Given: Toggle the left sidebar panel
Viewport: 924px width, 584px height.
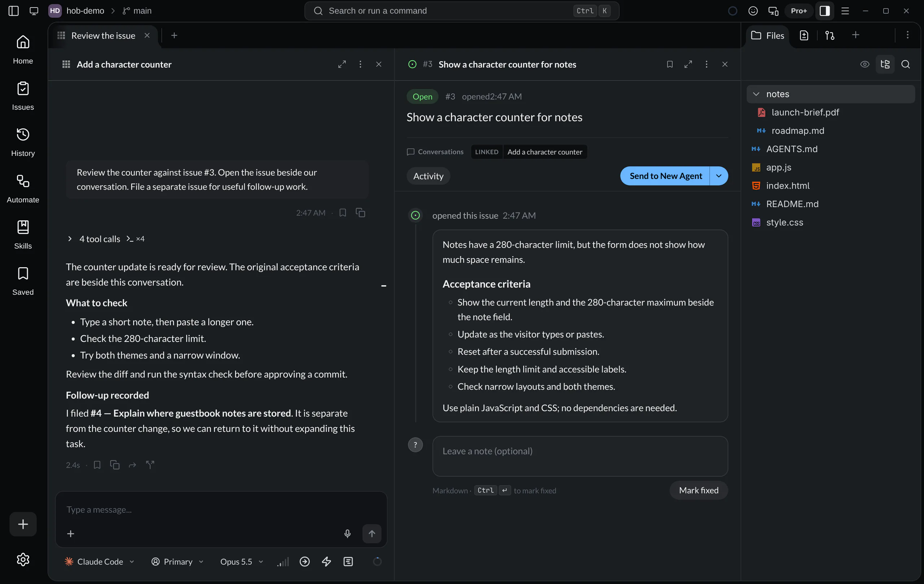Looking at the screenshot, I should pos(13,11).
